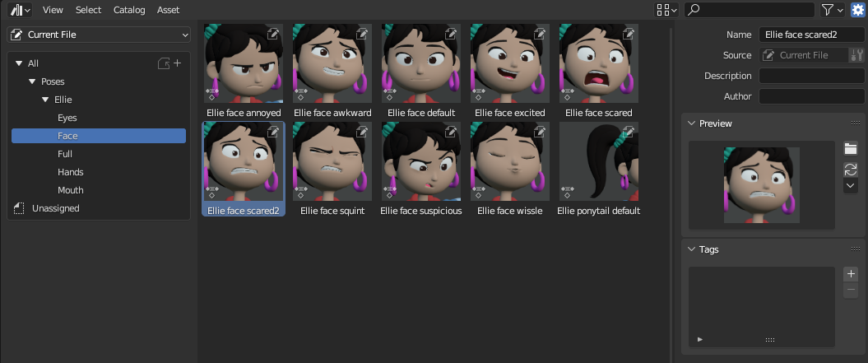
Task: Select the Full catalog
Action: (99, 154)
